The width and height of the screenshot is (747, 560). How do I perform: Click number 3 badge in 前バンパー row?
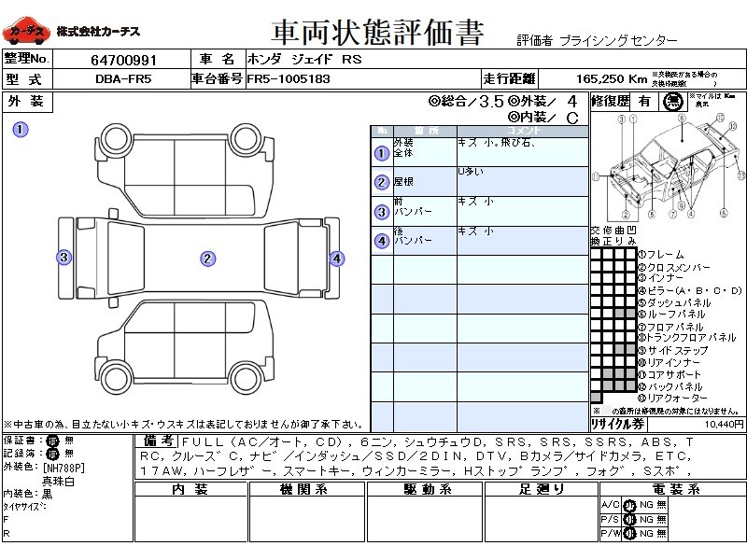pyautogui.click(x=381, y=212)
